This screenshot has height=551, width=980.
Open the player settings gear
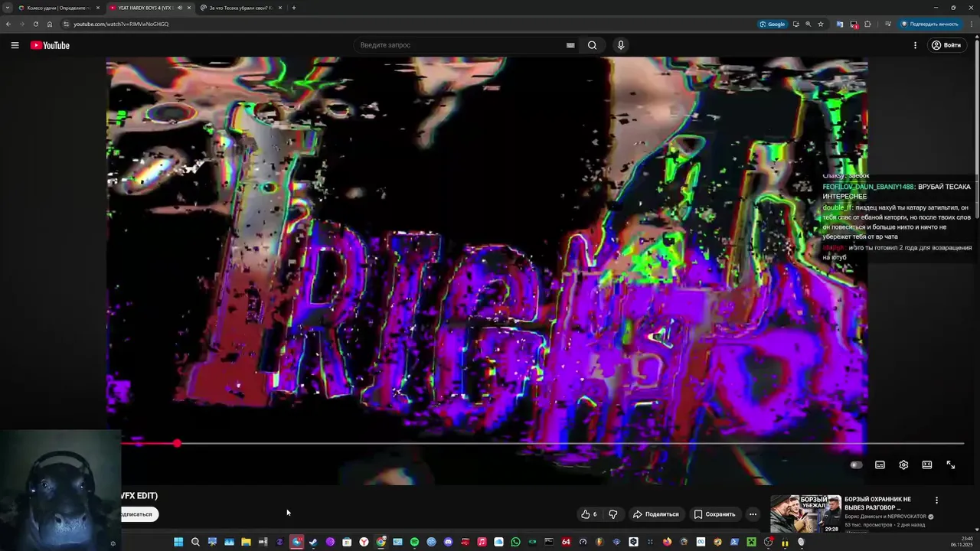tap(903, 465)
